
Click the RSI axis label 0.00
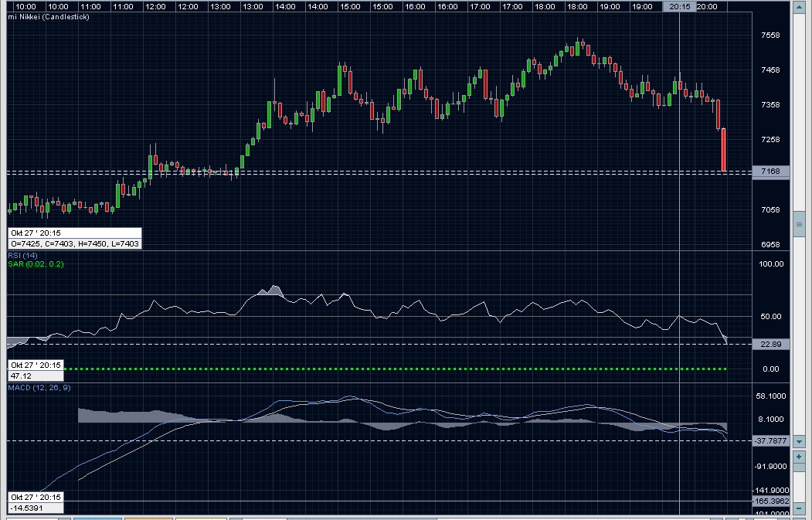[771, 369]
